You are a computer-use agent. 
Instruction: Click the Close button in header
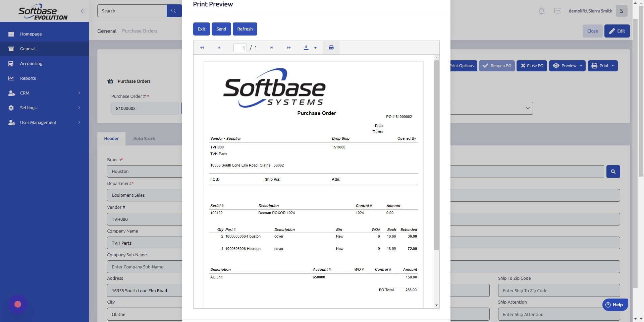[x=592, y=31]
